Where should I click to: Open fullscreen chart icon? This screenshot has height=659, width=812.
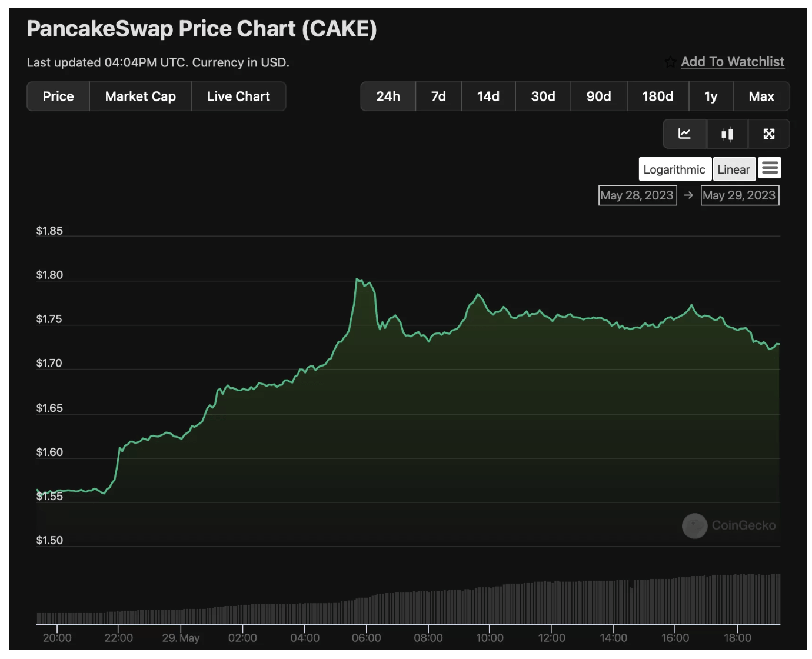click(x=769, y=134)
